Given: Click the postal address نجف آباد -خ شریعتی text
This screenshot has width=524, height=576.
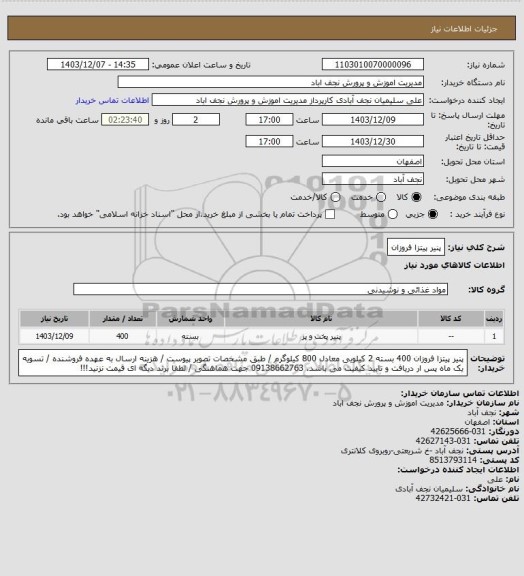Looking at the screenshot, I should pyautogui.click(x=403, y=450).
